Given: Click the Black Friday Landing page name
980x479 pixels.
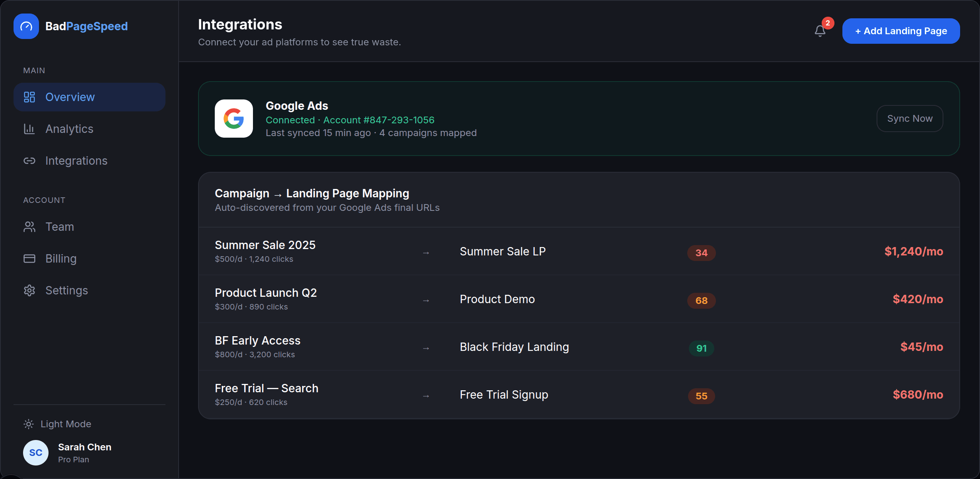Looking at the screenshot, I should [514, 347].
